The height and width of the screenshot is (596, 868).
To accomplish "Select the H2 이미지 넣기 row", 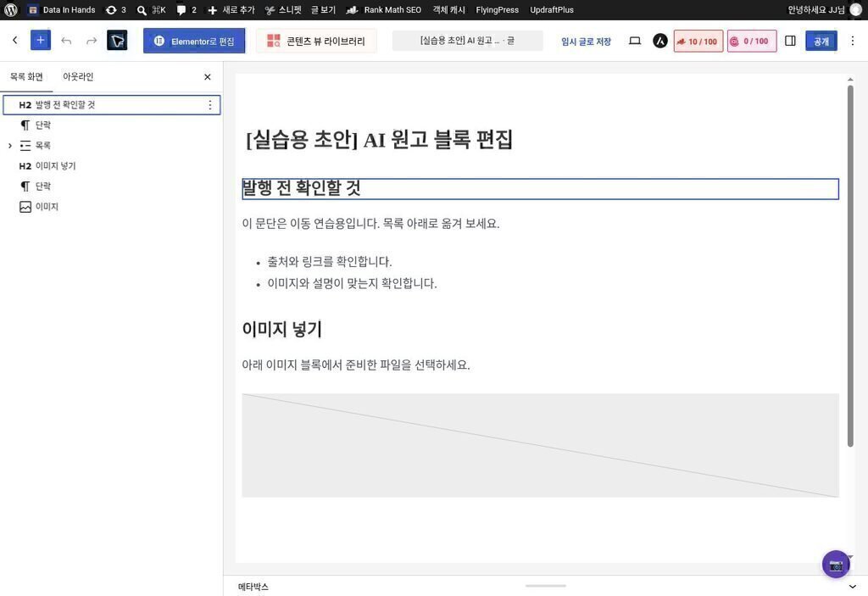I will point(112,165).
